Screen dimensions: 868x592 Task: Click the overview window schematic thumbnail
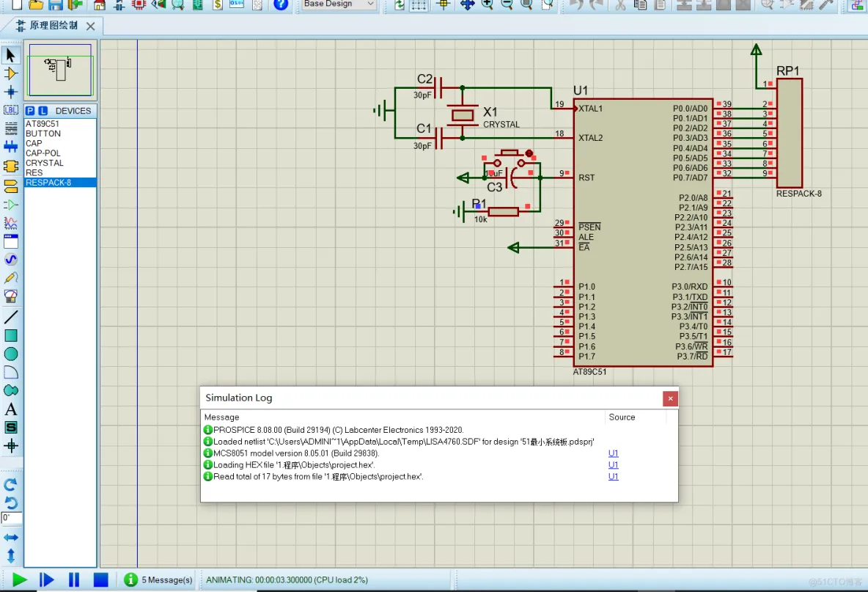(x=60, y=70)
